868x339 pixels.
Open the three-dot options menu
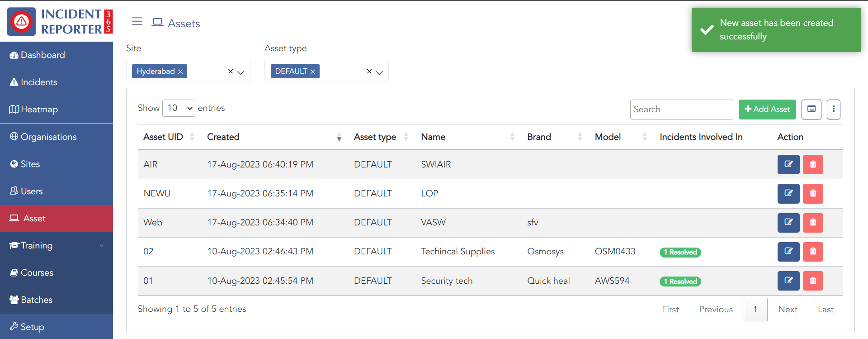(x=833, y=109)
